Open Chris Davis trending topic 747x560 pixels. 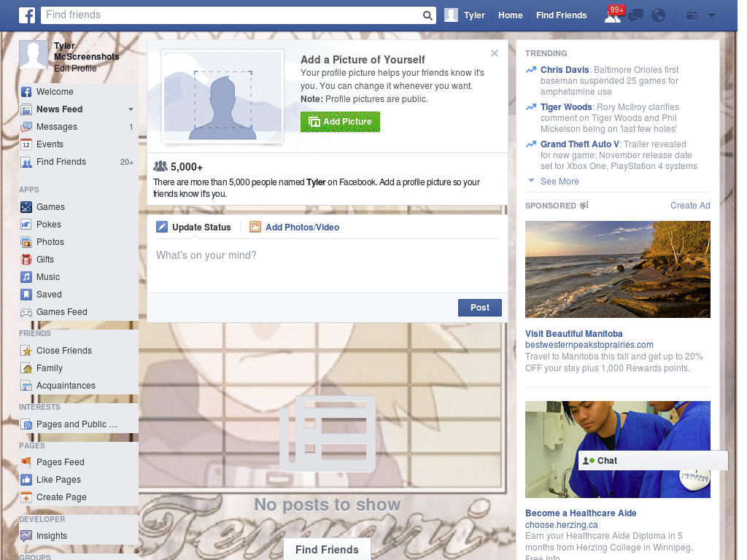tap(565, 70)
